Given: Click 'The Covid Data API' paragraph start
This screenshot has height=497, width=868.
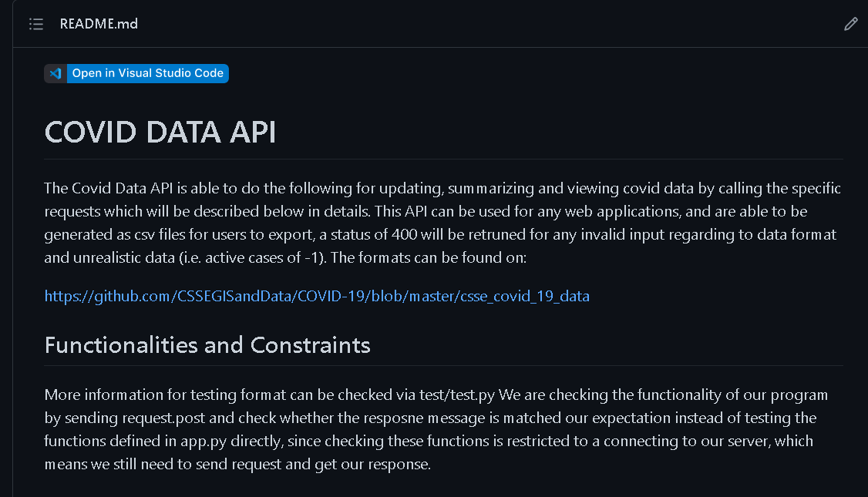Looking at the screenshot, I should click(x=109, y=188).
